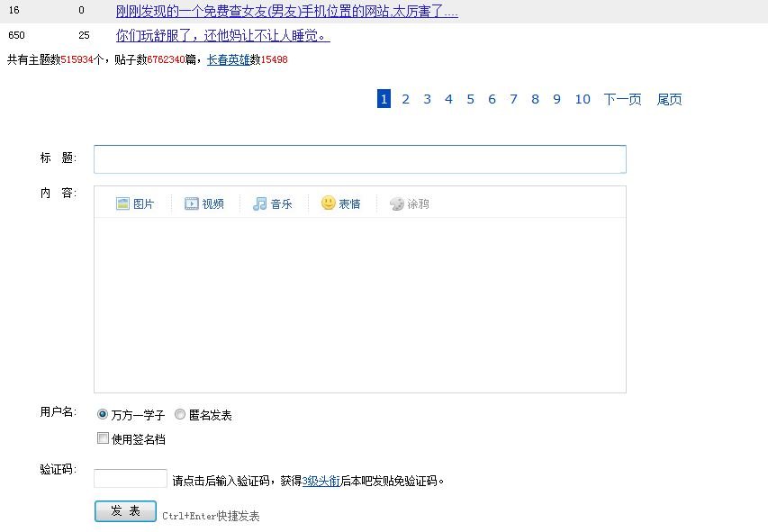
Task: Enable the 使用签名档 signature checkbox
Action: (103, 438)
